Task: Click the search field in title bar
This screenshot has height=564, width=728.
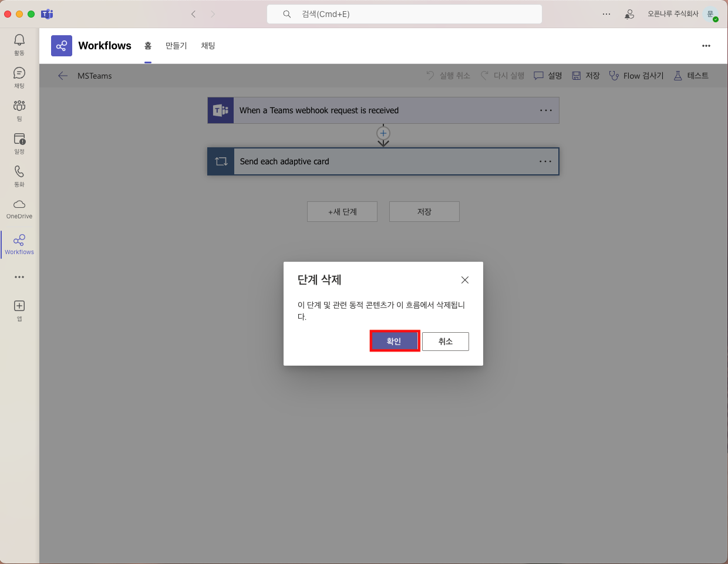Action: [404, 14]
